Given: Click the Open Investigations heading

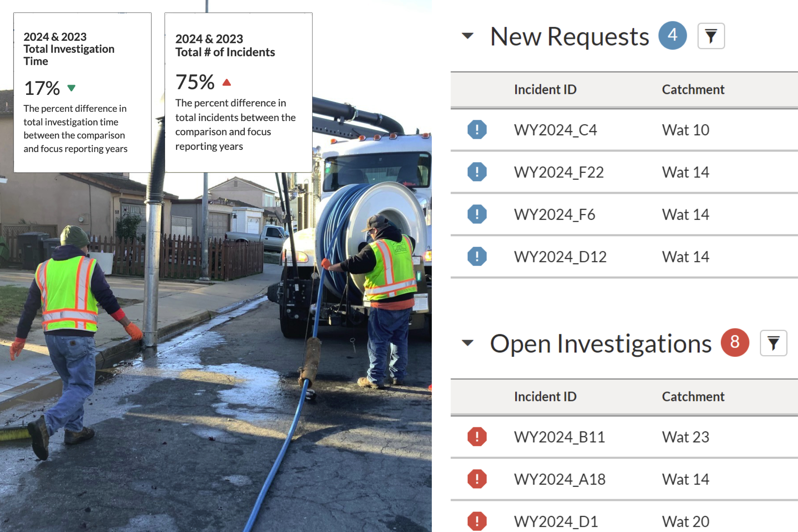Looking at the screenshot, I should pyautogui.click(x=600, y=344).
